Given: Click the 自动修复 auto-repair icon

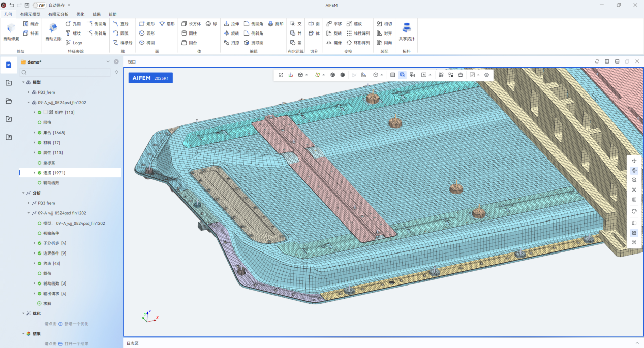Looking at the screenshot, I should tap(11, 28).
